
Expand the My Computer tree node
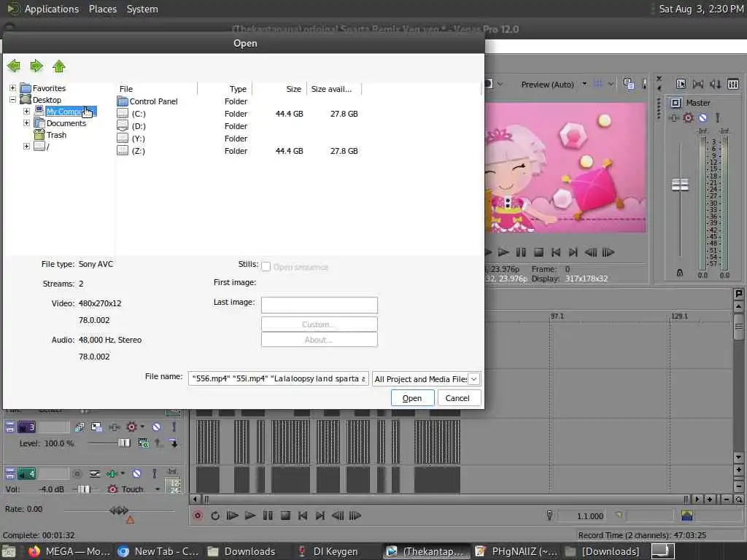tap(27, 112)
